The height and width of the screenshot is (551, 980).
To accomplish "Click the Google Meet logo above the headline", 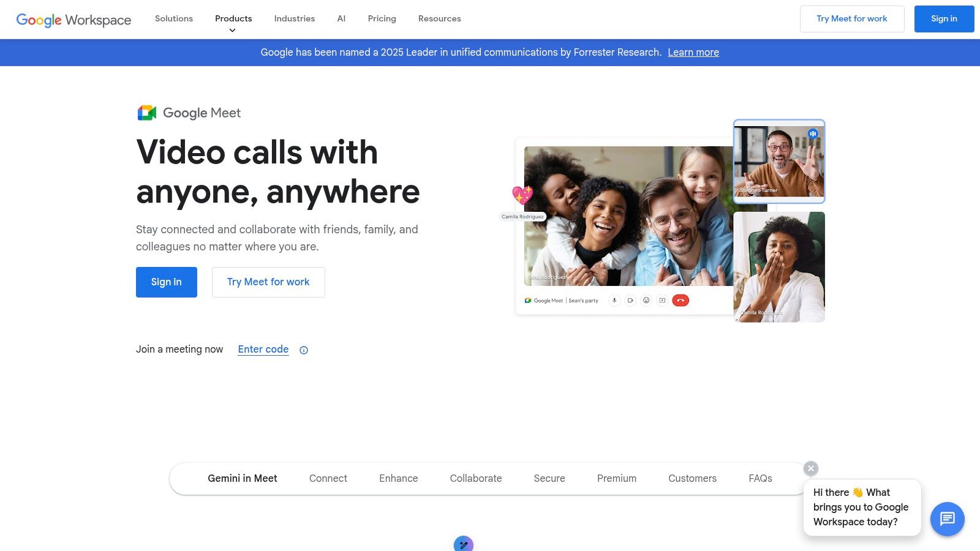I will tap(189, 113).
